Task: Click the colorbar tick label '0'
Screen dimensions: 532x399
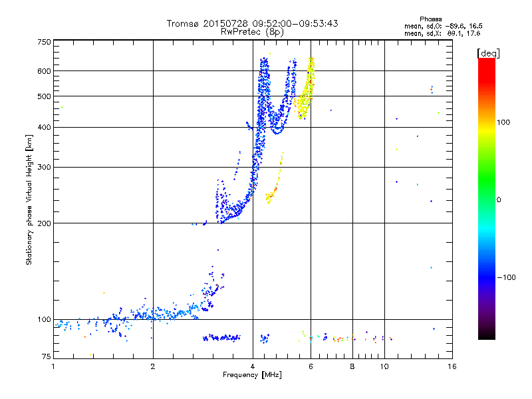Action: coord(499,199)
